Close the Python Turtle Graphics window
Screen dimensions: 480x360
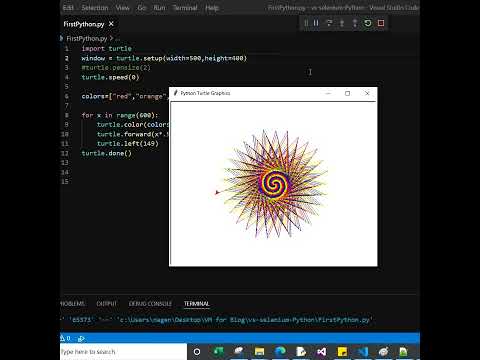(367, 93)
